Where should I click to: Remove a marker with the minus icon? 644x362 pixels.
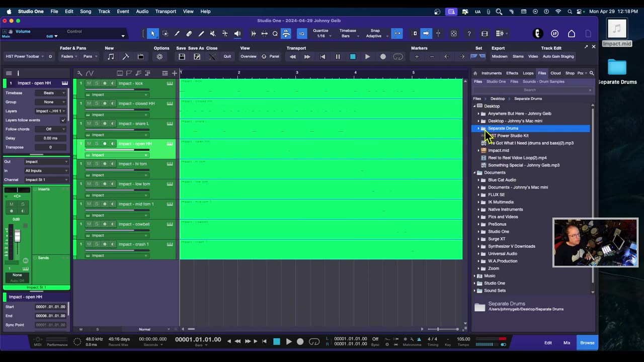(432, 57)
